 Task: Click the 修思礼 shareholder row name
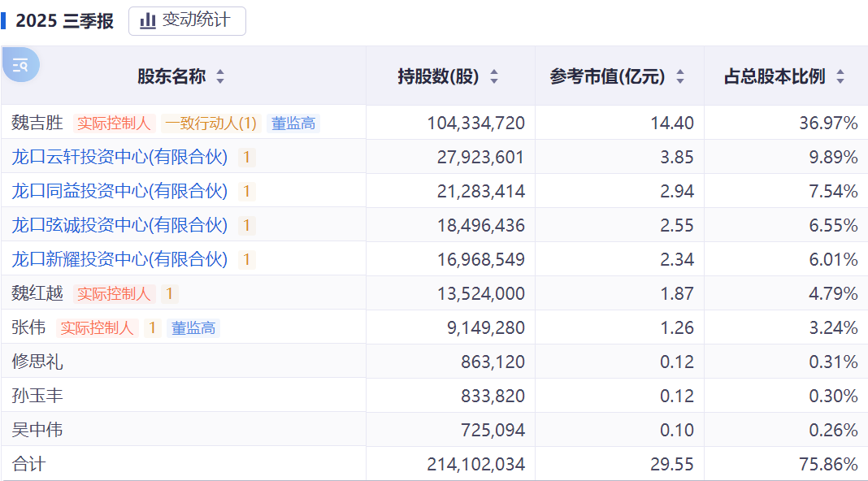tap(37, 362)
